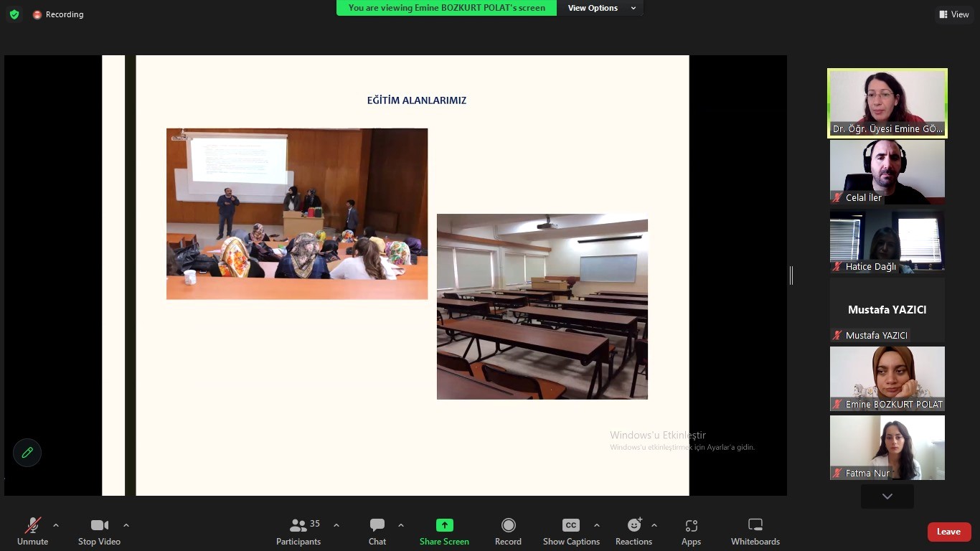This screenshot has width=980, height=551.
Task: Click the divider handle beside the video panel
Action: point(791,275)
